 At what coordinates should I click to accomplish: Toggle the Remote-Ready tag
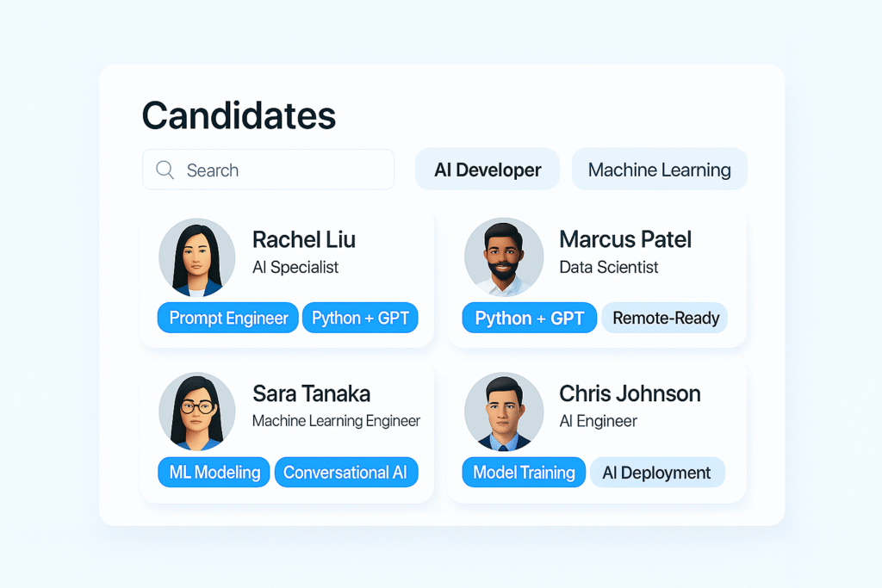point(665,319)
